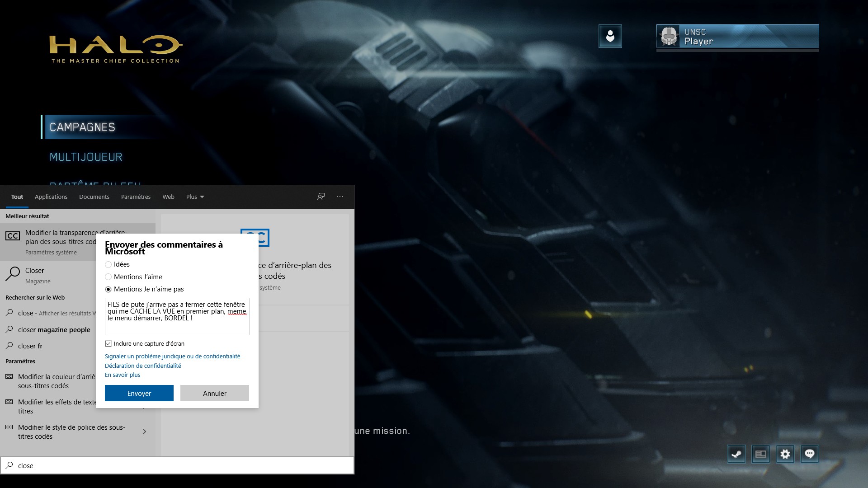Select Mentions J'aime radio option
This screenshot has width=868, height=488.
(108, 277)
